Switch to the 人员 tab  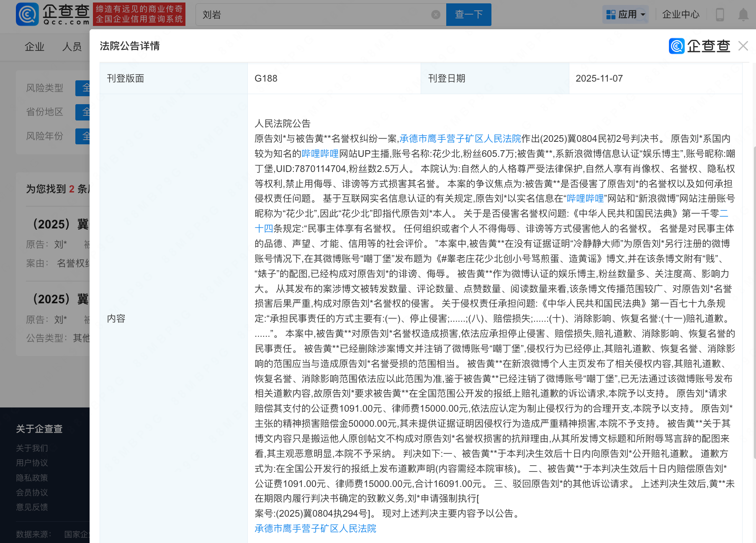72,47
